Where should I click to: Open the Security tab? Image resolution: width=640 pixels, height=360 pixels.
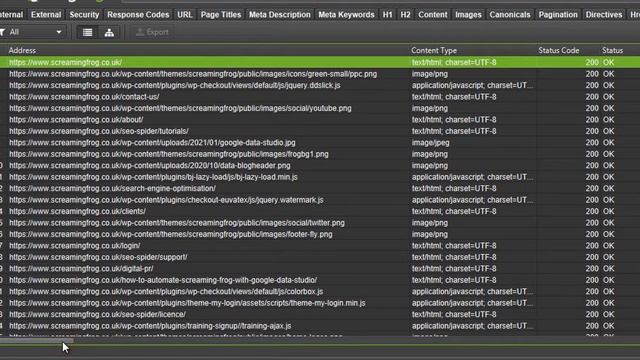tap(84, 15)
